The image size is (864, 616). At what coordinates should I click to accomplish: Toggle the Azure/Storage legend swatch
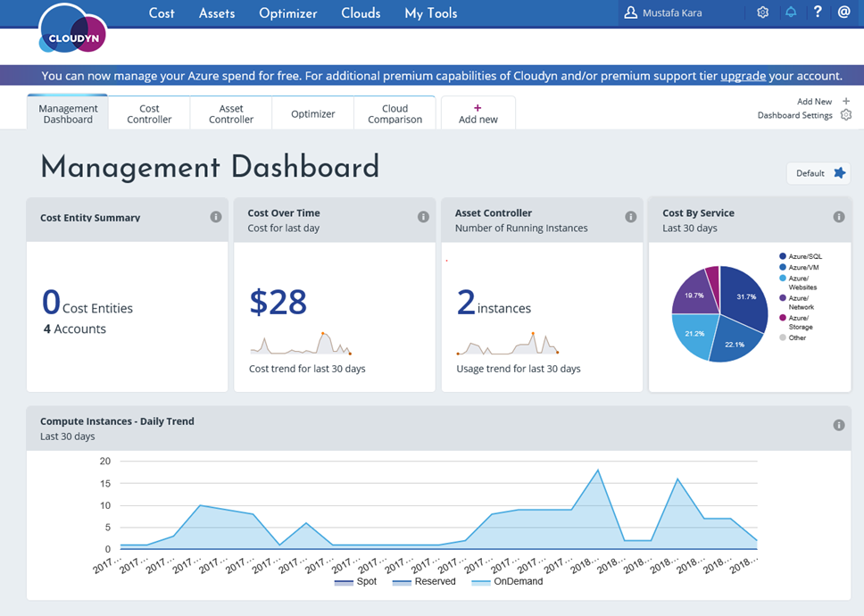(783, 318)
